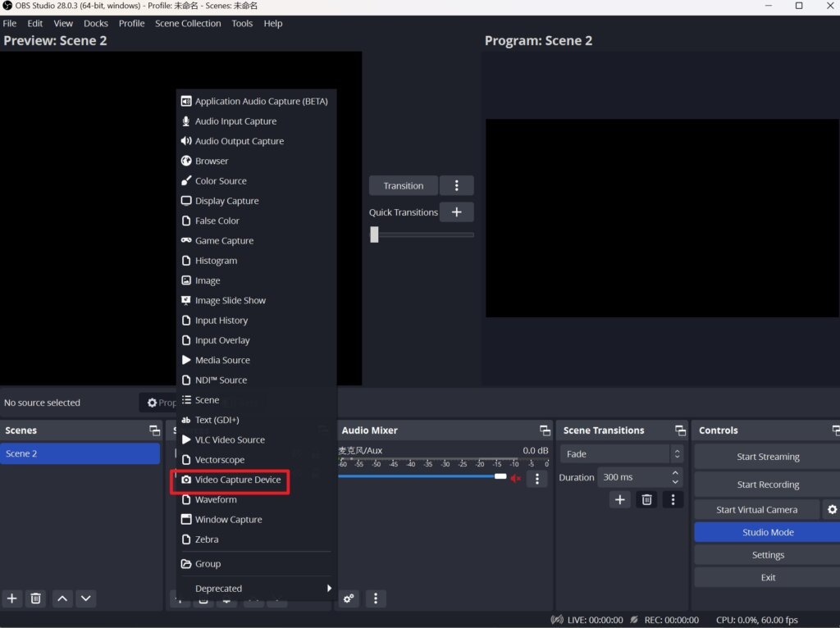The image size is (840, 628).
Task: Click the 麦克风/Aux volume slider handle
Action: tap(500, 476)
